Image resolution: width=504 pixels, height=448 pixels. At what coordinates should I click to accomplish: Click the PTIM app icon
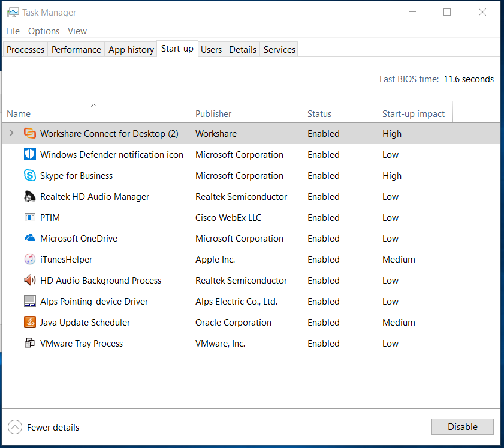click(30, 218)
